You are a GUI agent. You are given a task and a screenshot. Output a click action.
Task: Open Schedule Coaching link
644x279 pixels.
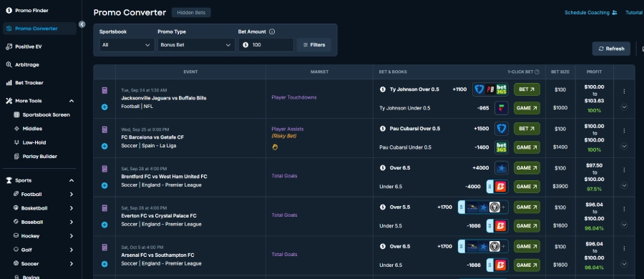(x=590, y=13)
